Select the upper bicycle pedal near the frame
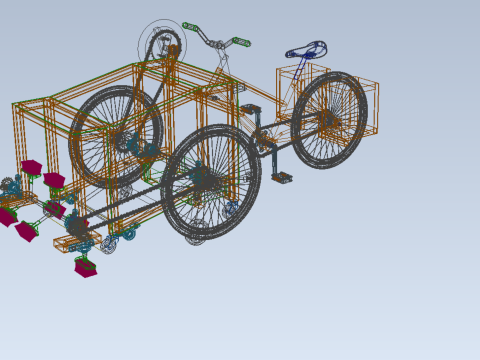Viewport: 480px width, 360px height. [x=250, y=108]
